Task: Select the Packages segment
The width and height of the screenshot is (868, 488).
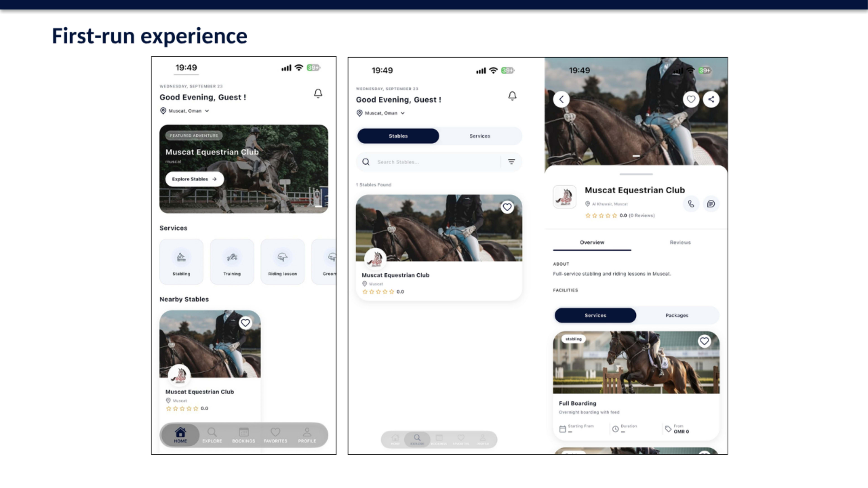Action: point(677,316)
